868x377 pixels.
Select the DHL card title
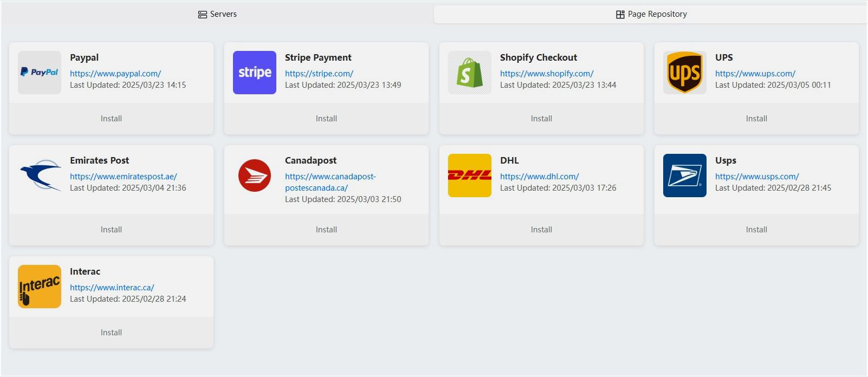509,160
